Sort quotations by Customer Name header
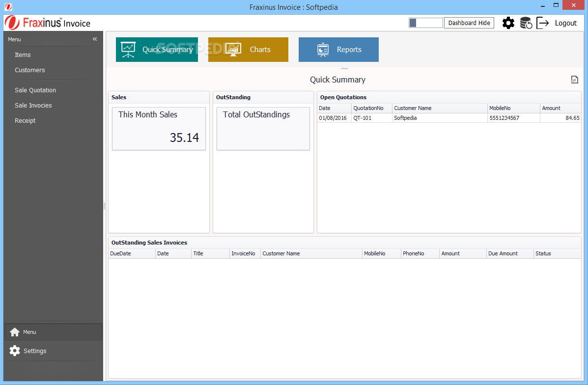 coord(440,108)
